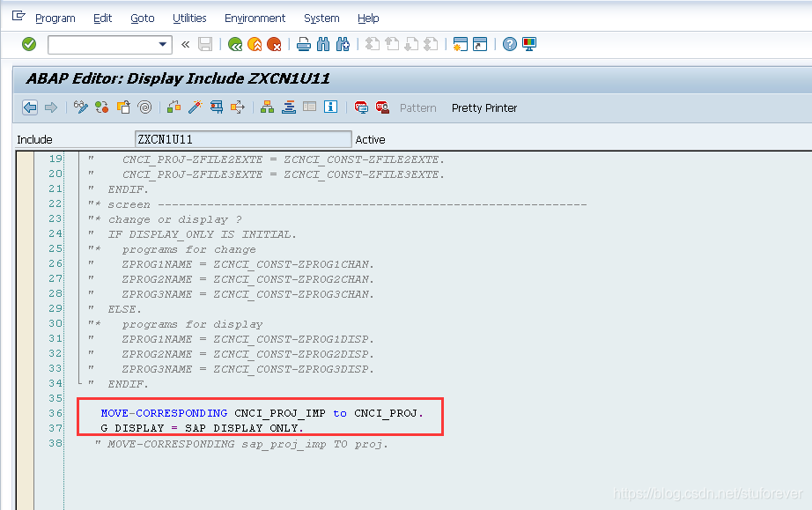Click the Print icon

click(304, 45)
